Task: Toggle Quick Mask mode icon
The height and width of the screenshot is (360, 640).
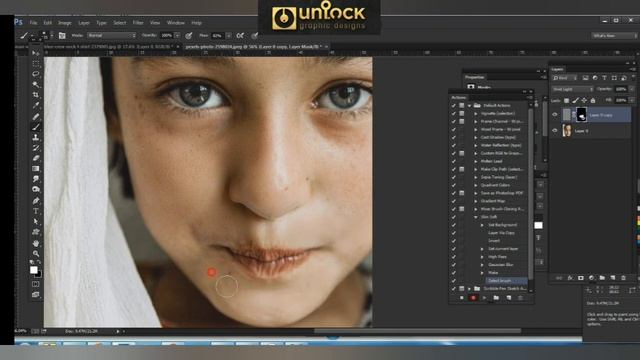Action: (36, 284)
